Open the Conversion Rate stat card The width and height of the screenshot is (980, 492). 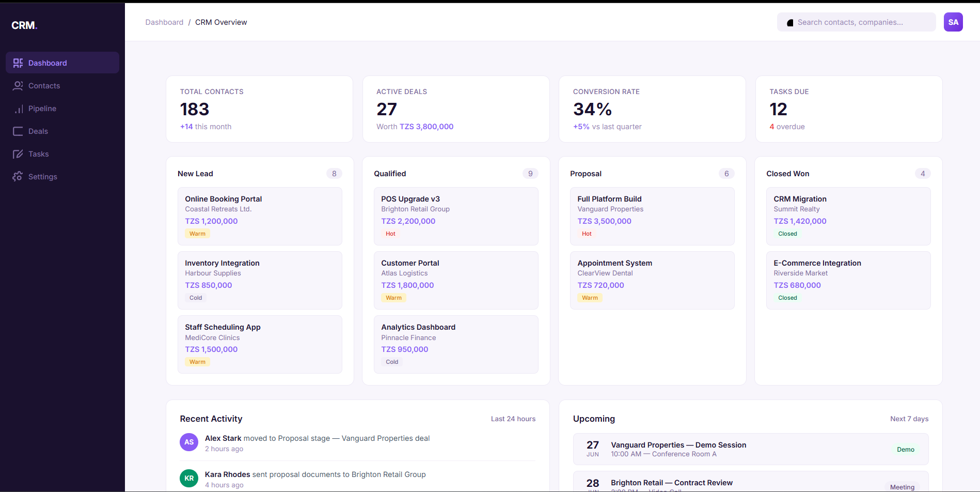pos(652,109)
